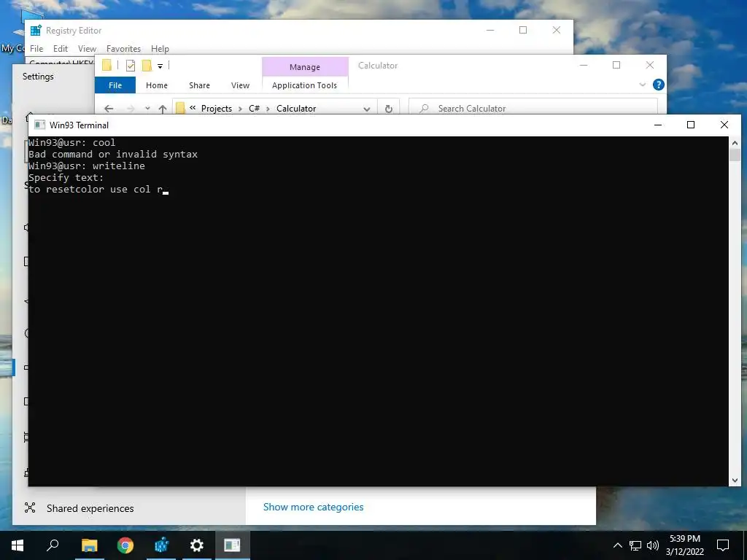Viewport: 747px width, 560px height.
Task: Click the Win93 Terminal title bar icon
Action: pyautogui.click(x=40, y=125)
